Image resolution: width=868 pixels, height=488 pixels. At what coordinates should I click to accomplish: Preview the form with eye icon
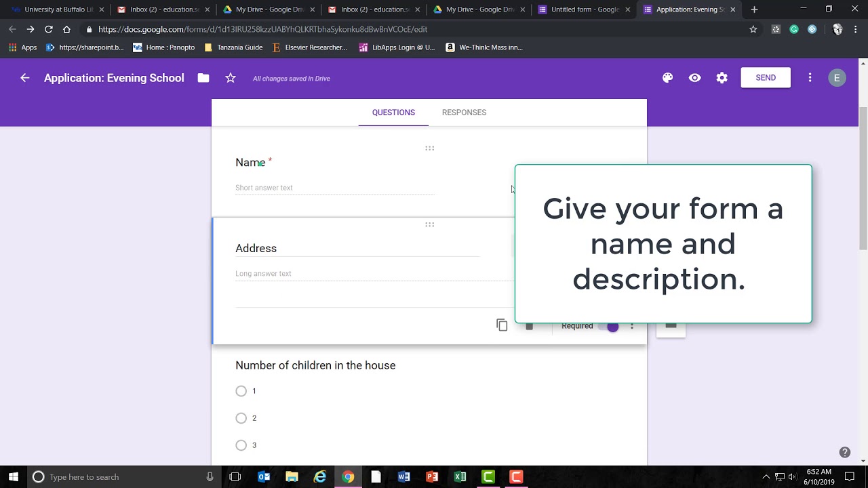pos(694,78)
